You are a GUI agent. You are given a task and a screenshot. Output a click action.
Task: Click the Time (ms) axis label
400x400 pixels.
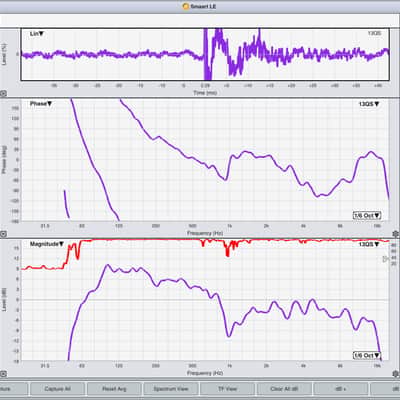[205, 93]
